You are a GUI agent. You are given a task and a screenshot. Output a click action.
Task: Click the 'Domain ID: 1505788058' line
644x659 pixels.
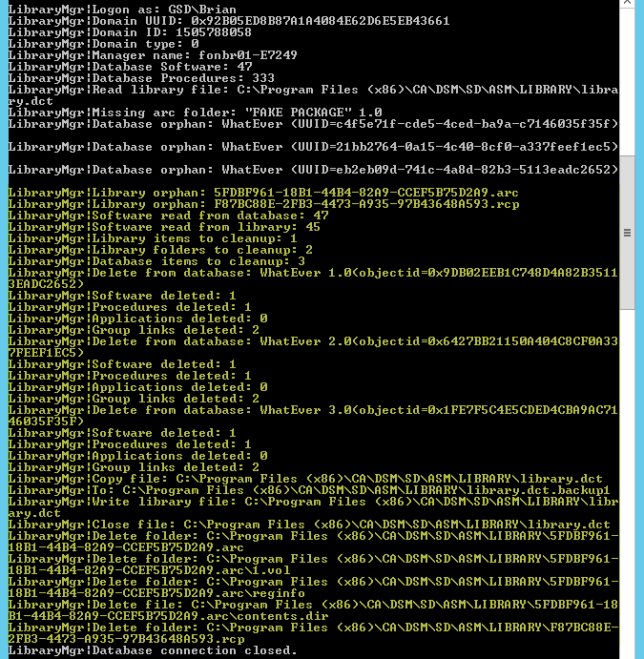[x=130, y=31]
